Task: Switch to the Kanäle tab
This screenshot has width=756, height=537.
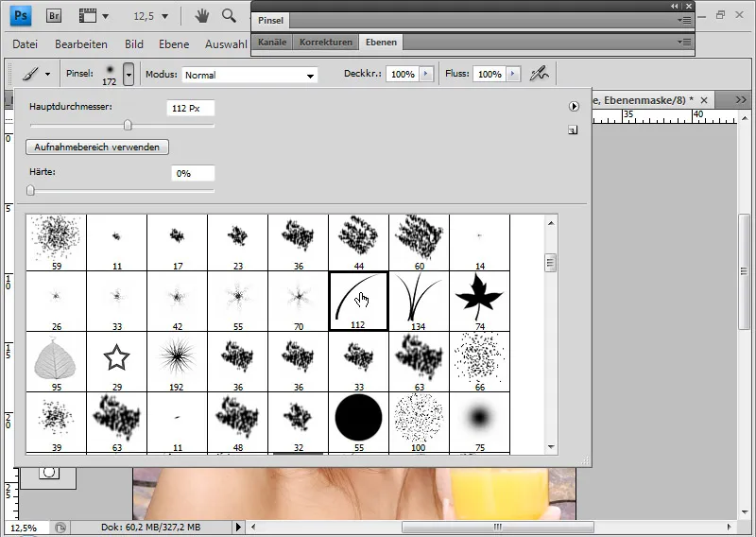Action: point(272,42)
